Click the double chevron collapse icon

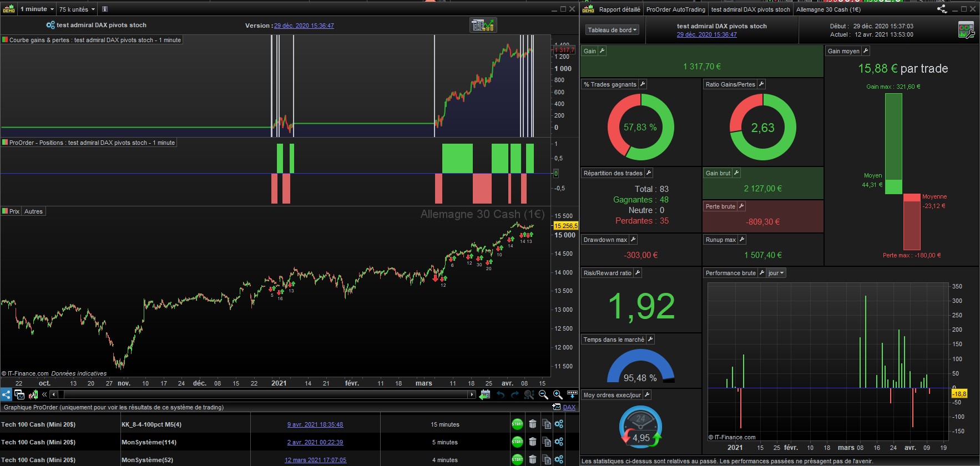click(44, 394)
